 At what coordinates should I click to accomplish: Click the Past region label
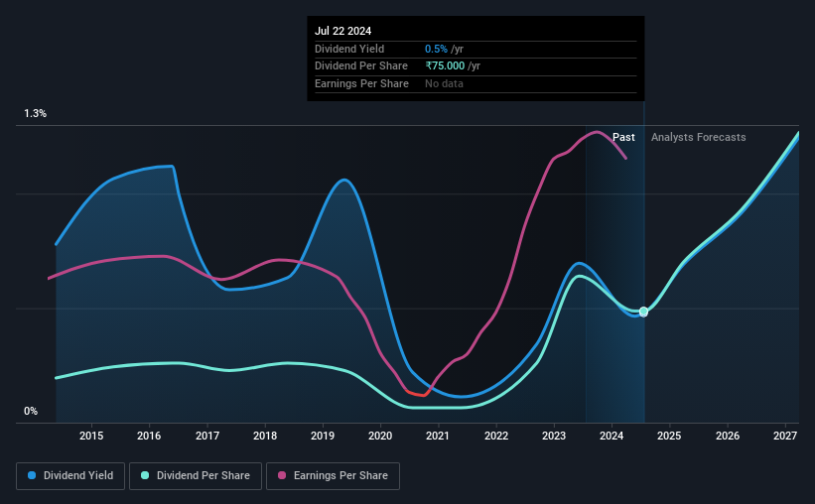click(x=623, y=137)
